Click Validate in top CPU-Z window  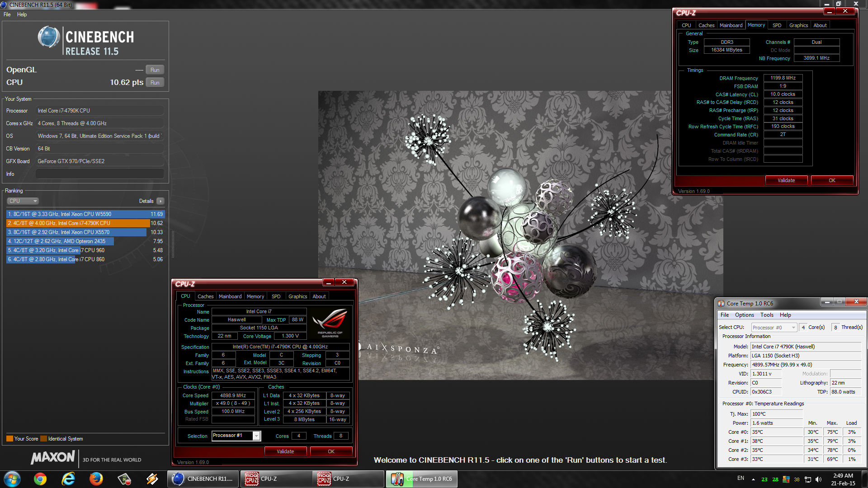pos(786,180)
